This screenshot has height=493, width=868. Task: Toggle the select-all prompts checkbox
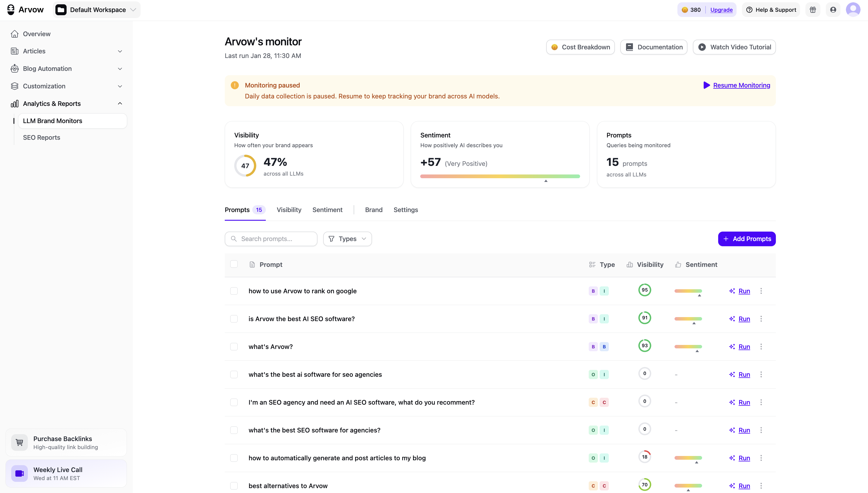click(234, 264)
